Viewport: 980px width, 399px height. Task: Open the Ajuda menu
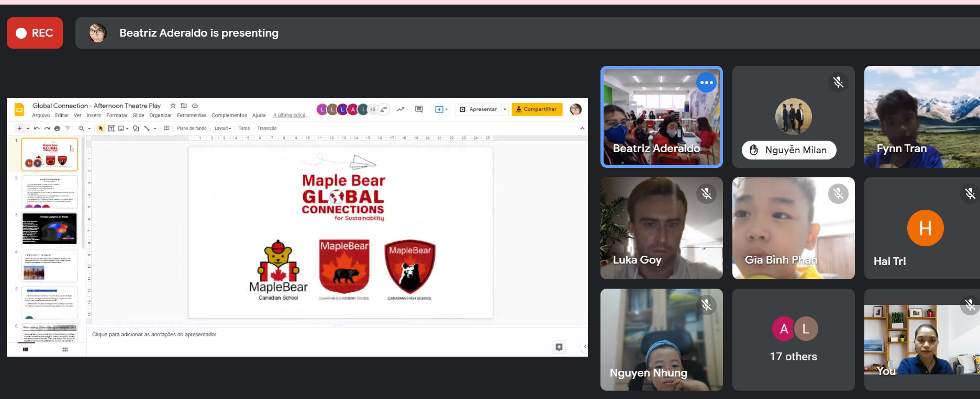(x=259, y=116)
